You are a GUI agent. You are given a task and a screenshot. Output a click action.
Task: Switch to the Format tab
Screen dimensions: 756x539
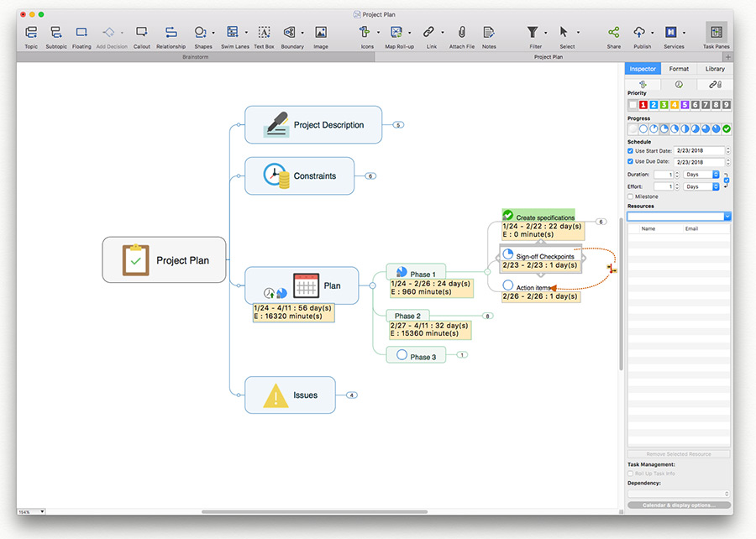click(x=679, y=69)
